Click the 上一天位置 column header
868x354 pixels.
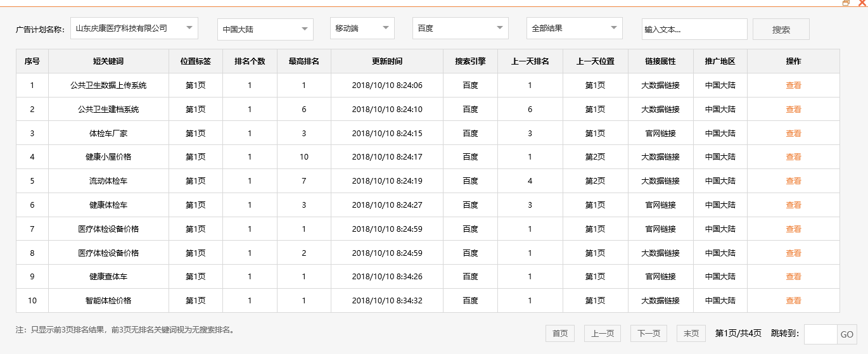pos(596,61)
